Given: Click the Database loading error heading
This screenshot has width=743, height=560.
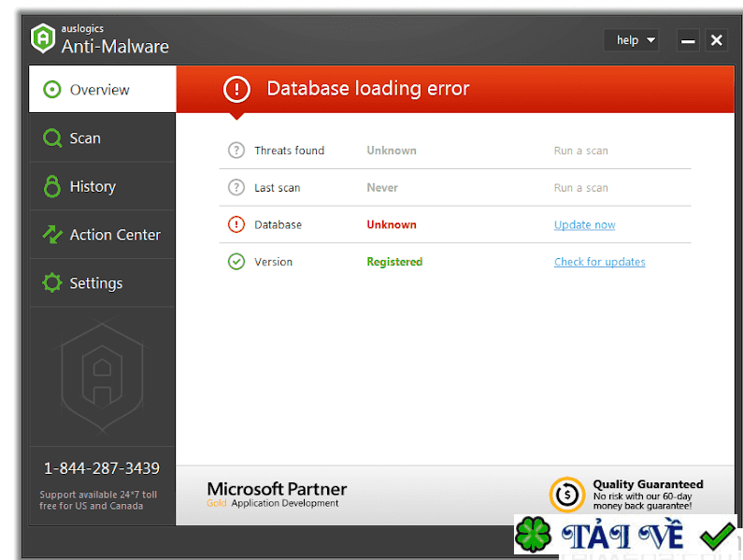Looking at the screenshot, I should (368, 89).
